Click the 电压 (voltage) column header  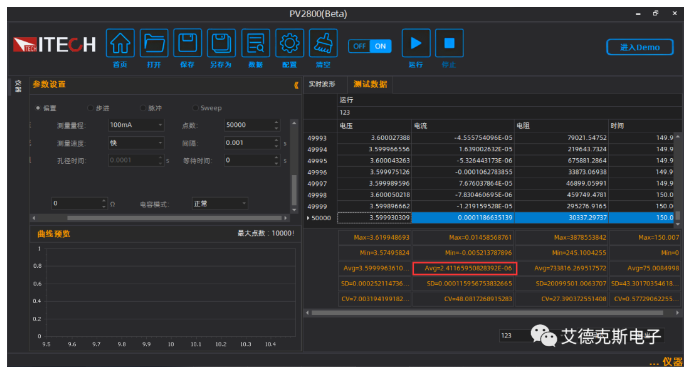click(x=374, y=126)
